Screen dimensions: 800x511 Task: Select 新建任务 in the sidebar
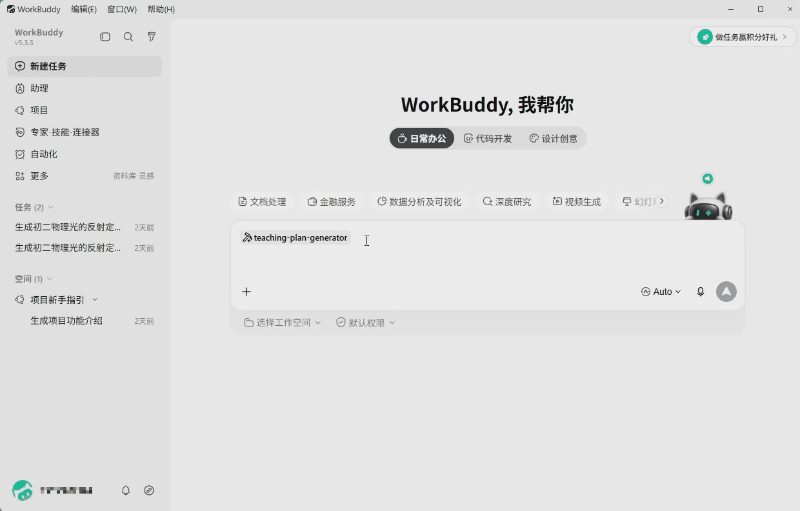coord(84,66)
